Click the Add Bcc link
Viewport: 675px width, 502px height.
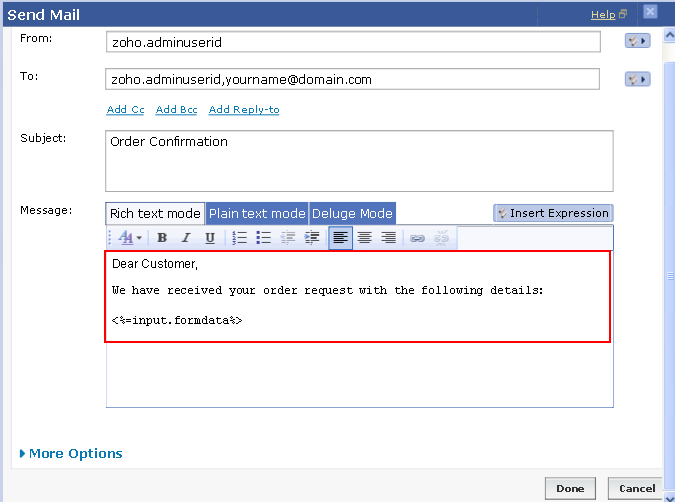tap(176, 110)
